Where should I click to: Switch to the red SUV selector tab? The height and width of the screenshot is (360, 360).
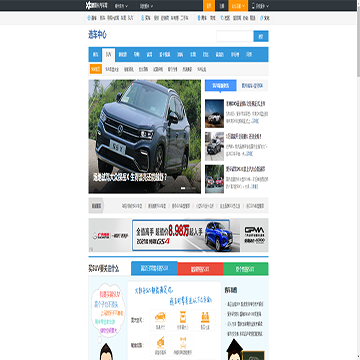[x=201, y=269]
